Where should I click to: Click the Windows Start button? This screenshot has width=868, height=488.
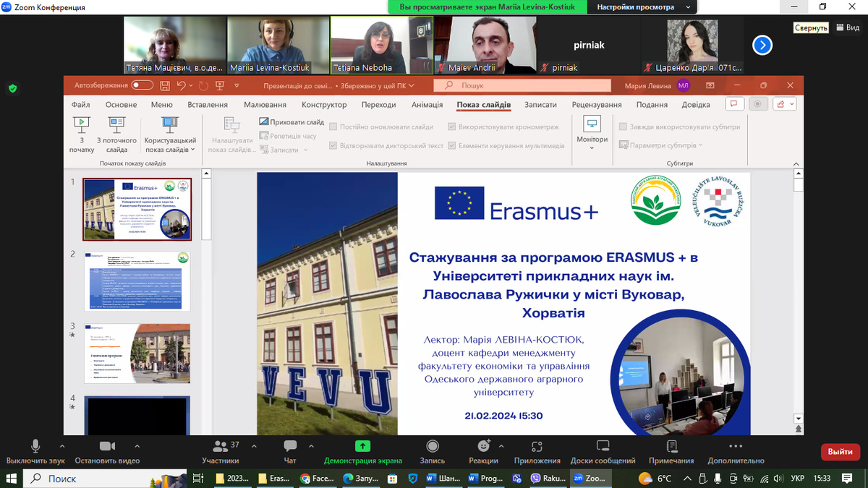tap(12, 479)
